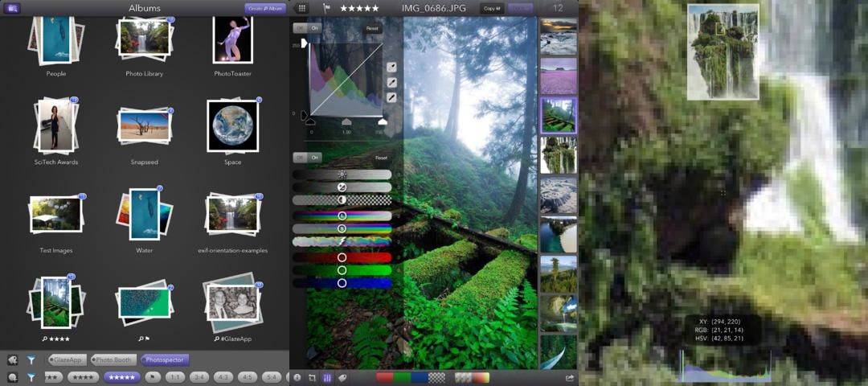Toggle the curves Off/On switch
The width and height of the screenshot is (868, 386).
click(x=305, y=28)
